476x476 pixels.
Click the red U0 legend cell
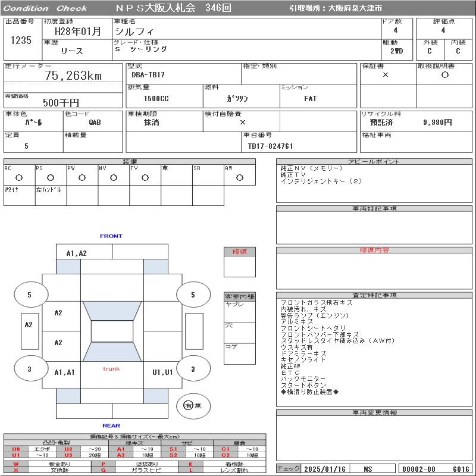(x=16, y=449)
